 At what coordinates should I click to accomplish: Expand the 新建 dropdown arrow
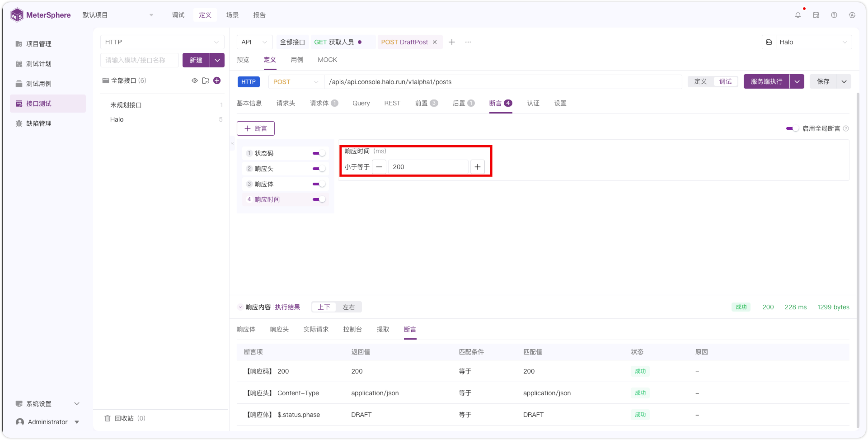217,60
